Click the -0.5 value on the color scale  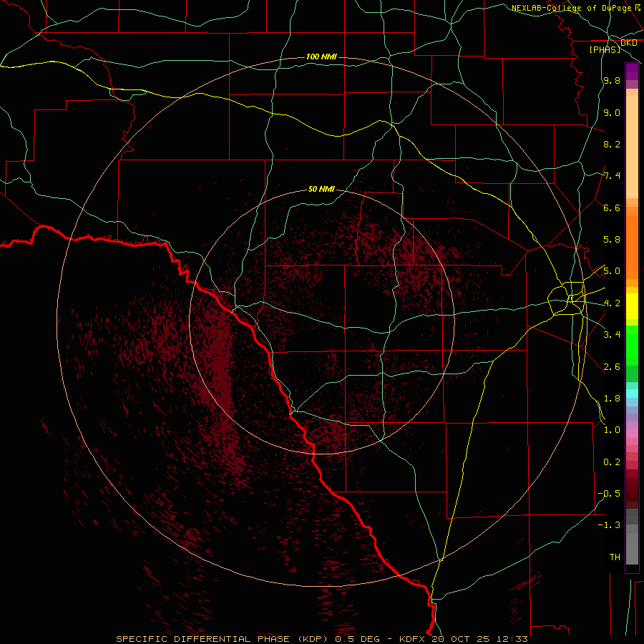coord(610,494)
